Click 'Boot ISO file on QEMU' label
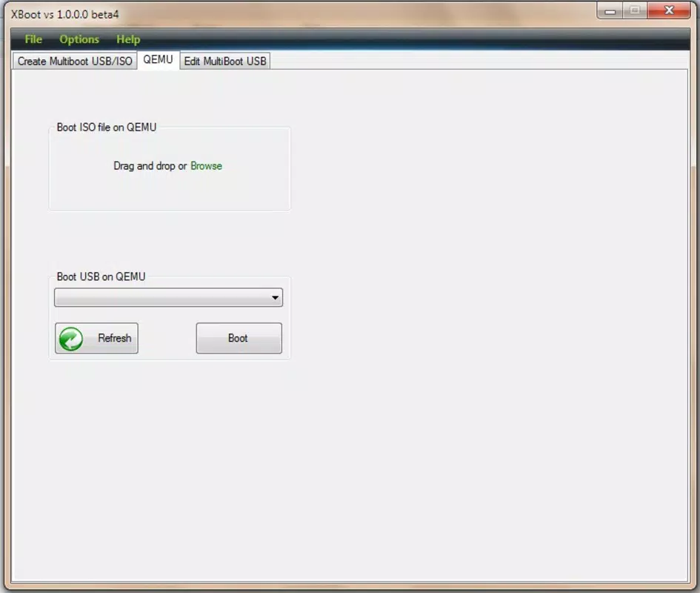 click(x=106, y=127)
